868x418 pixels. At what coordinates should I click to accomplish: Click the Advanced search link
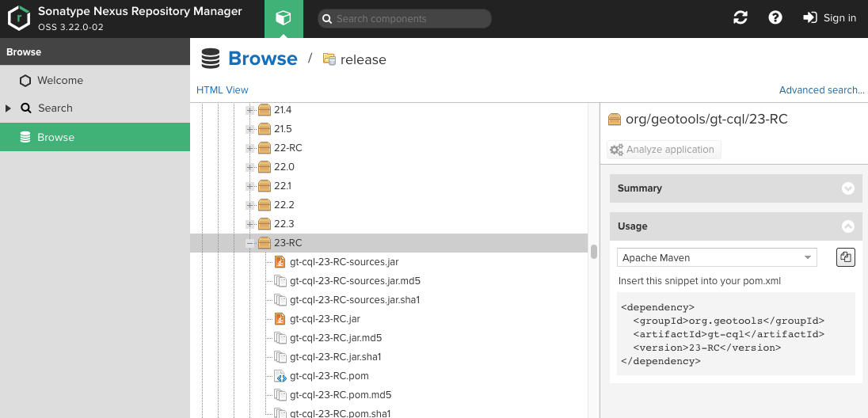821,89
